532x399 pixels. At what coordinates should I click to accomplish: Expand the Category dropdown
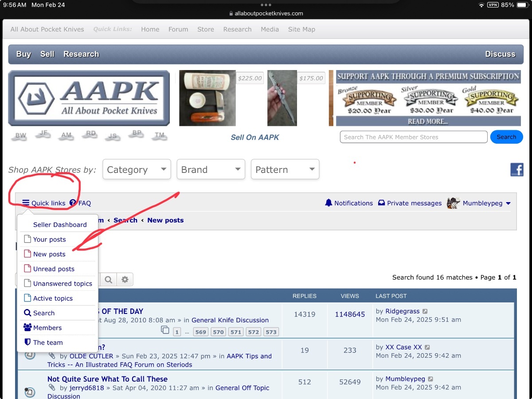click(137, 169)
